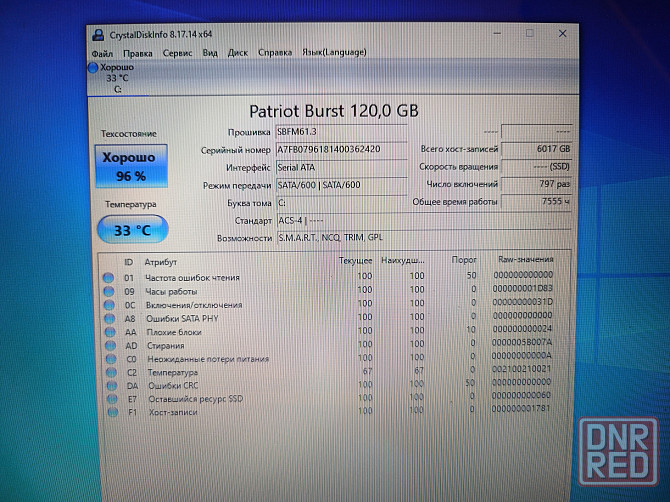Click the raw value 000000001D83
Viewport: 670px width, 502px height.
pyautogui.click(x=522, y=288)
